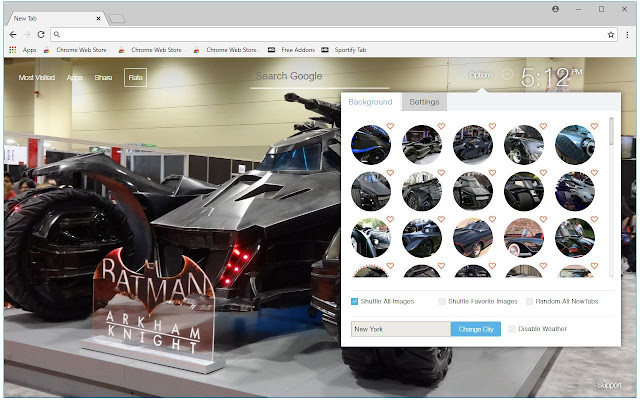Tick the Disable Weather checkbox

click(512, 329)
